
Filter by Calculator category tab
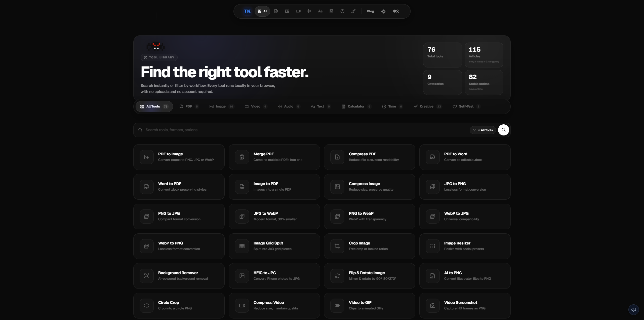coord(356,106)
